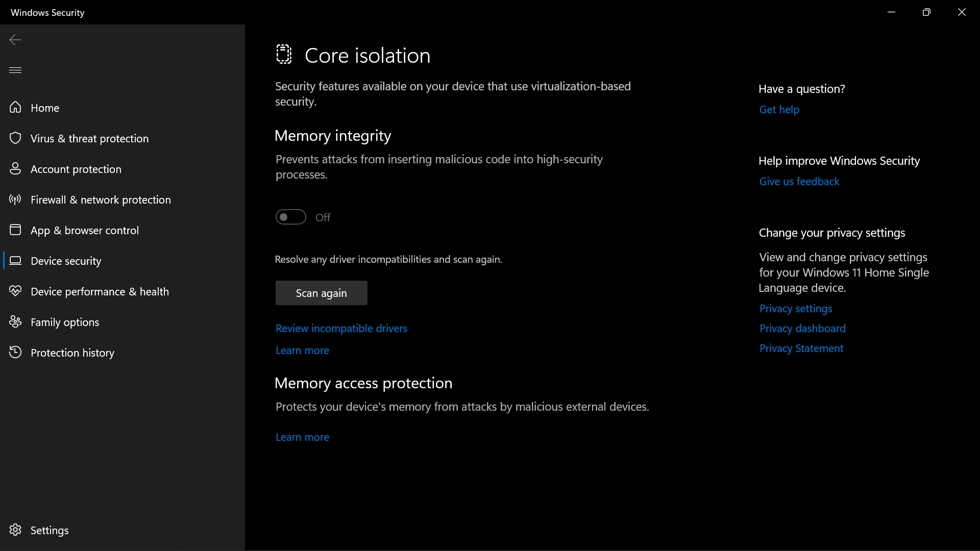Click the Get help link
980x551 pixels.
click(779, 110)
